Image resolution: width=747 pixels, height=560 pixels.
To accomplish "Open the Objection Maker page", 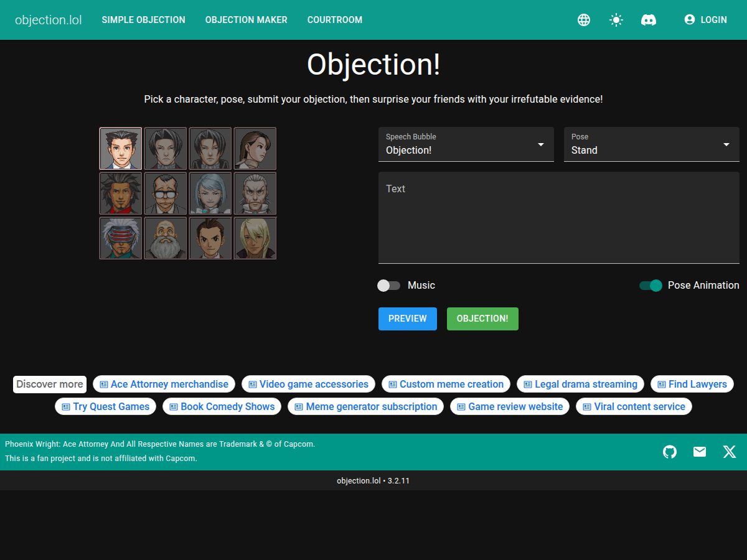I will 247,20.
